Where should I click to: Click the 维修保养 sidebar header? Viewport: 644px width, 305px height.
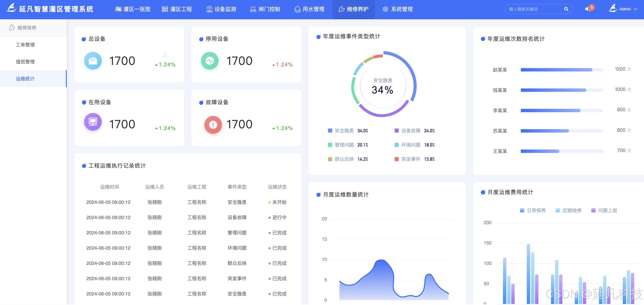coord(33,27)
